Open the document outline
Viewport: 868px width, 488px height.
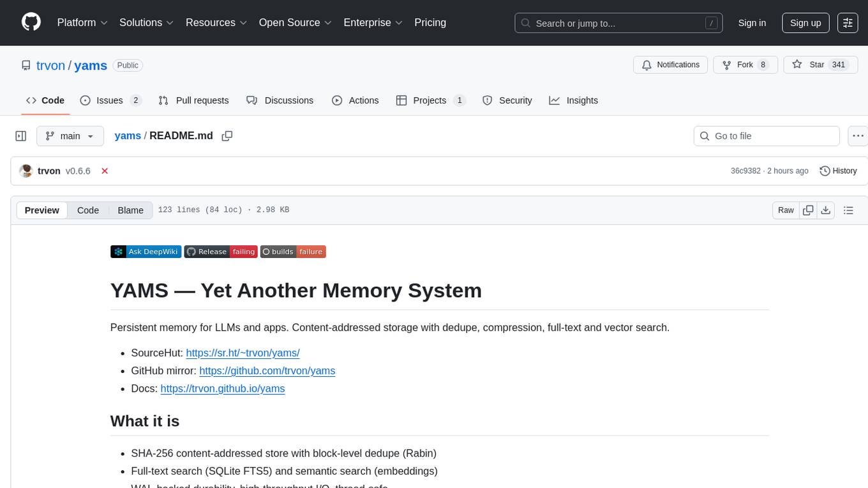pyautogui.click(x=848, y=210)
